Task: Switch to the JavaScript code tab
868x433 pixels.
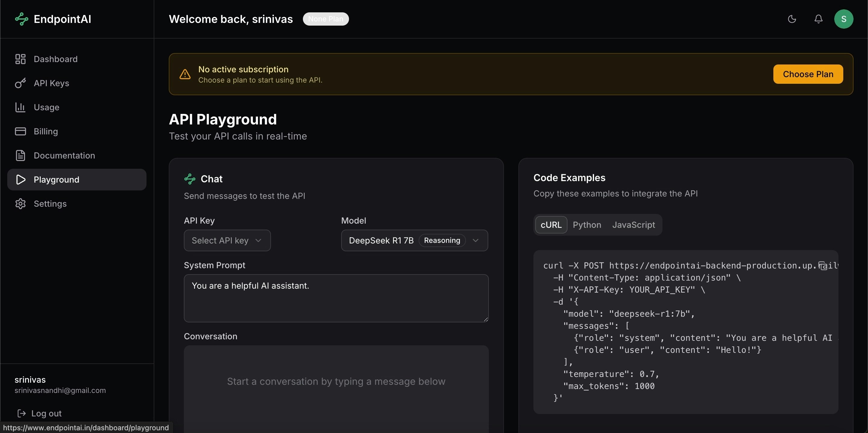Action: click(x=633, y=225)
